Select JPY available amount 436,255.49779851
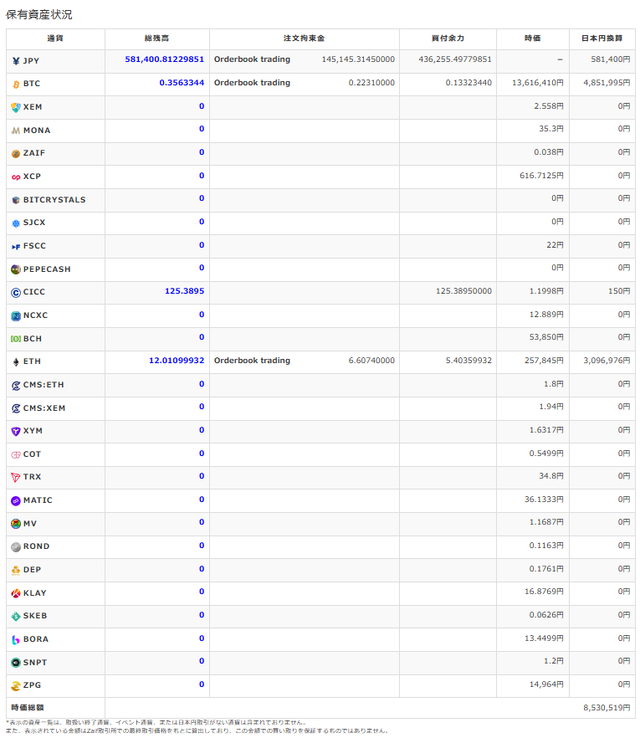This screenshot has width=640, height=738. point(455,59)
